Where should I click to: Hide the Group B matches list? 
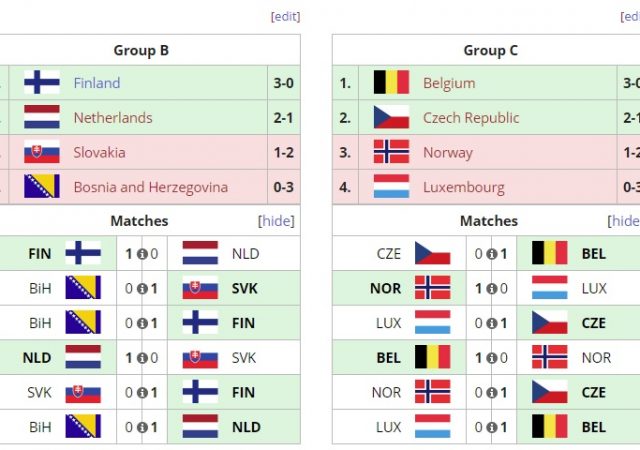pyautogui.click(x=277, y=221)
